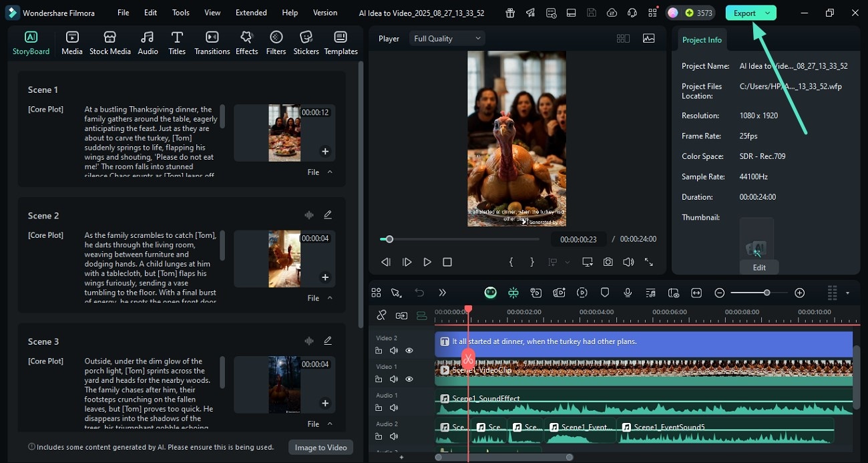Zoom in timeline with plus button
Image resolution: width=868 pixels, height=463 pixels.
(800, 293)
